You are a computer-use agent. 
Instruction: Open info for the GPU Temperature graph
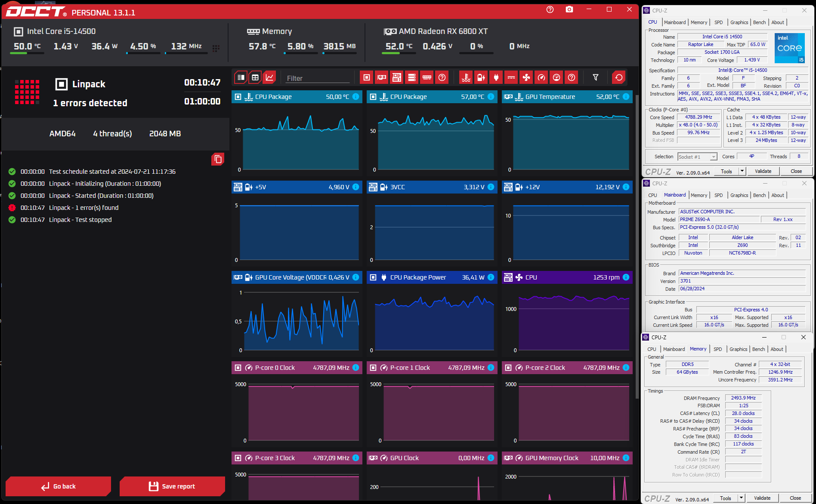626,97
